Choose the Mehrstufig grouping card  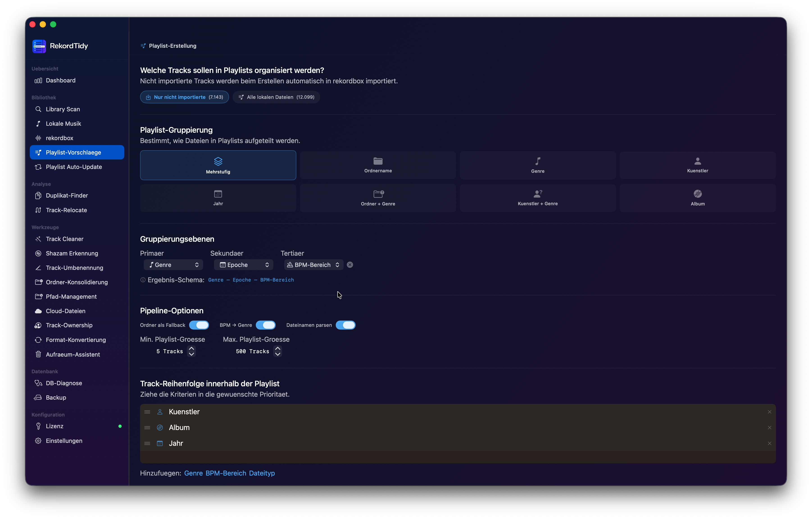[218, 165]
